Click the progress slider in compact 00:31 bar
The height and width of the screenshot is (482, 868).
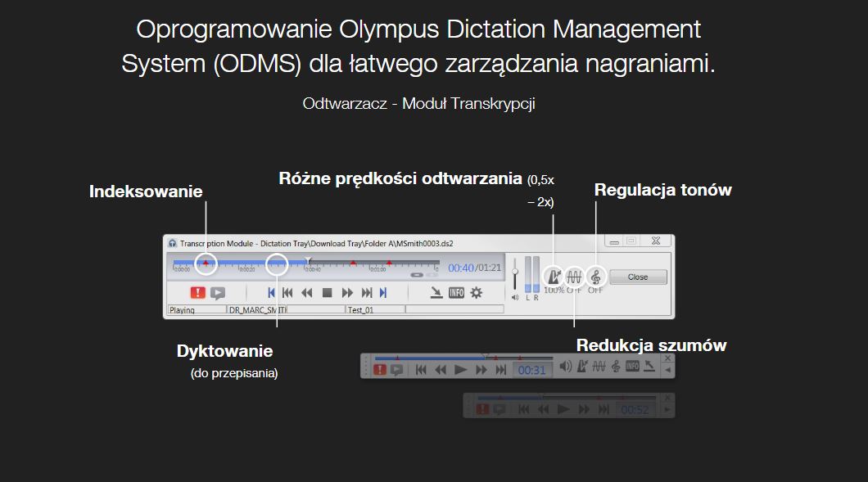tap(463, 358)
